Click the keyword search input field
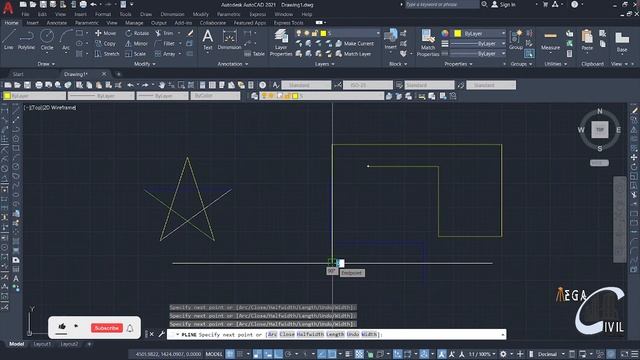This screenshot has height=360, width=640. click(x=442, y=4)
